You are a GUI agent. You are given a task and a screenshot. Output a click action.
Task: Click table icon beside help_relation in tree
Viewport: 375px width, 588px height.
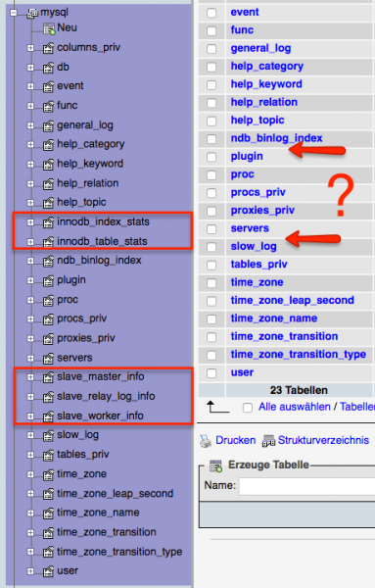[x=48, y=184]
